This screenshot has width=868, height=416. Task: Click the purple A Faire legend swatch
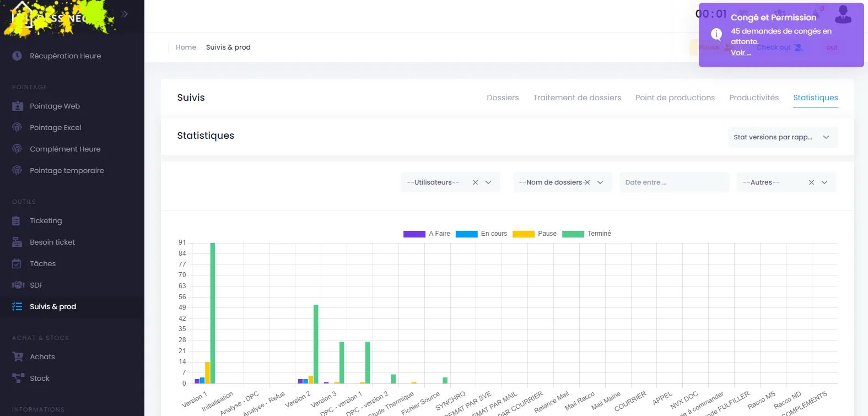(414, 234)
